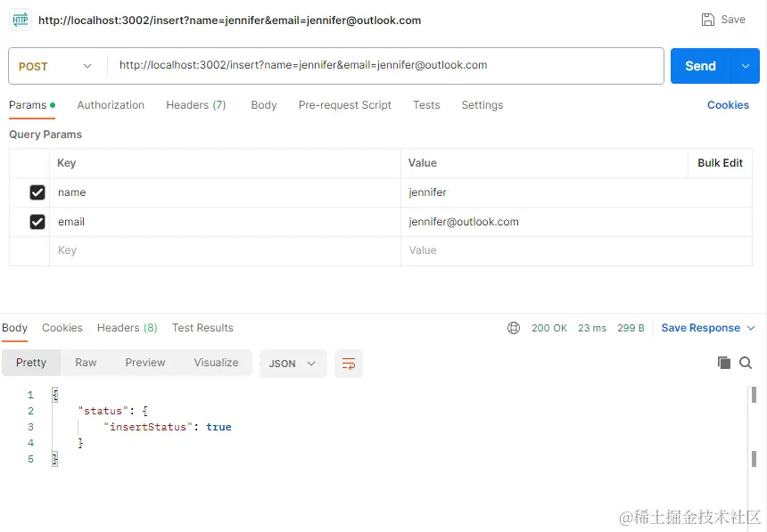767x532 pixels.
Task: Click the Save floppy disk icon
Action: click(708, 20)
